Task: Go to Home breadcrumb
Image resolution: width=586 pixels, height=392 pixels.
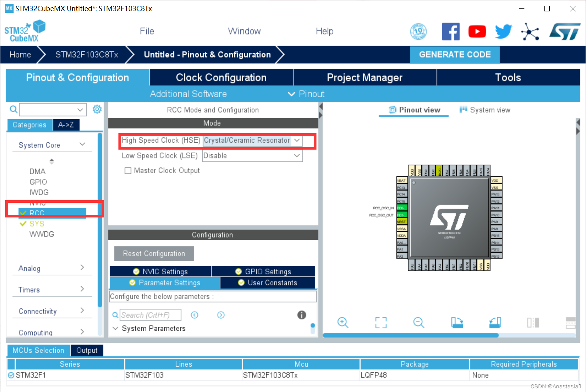Action: coord(20,55)
